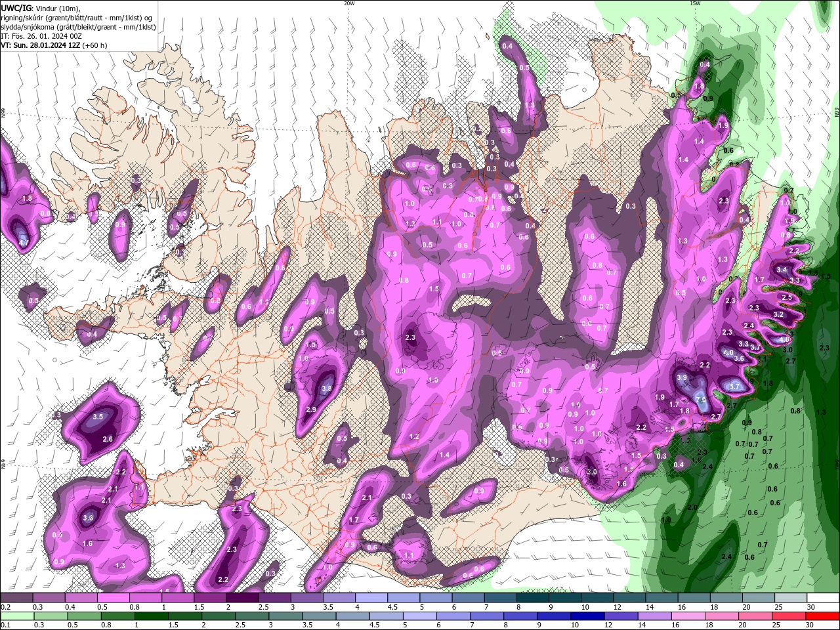
Task: Click the 3.5 value in the western sea
Action: (98, 417)
